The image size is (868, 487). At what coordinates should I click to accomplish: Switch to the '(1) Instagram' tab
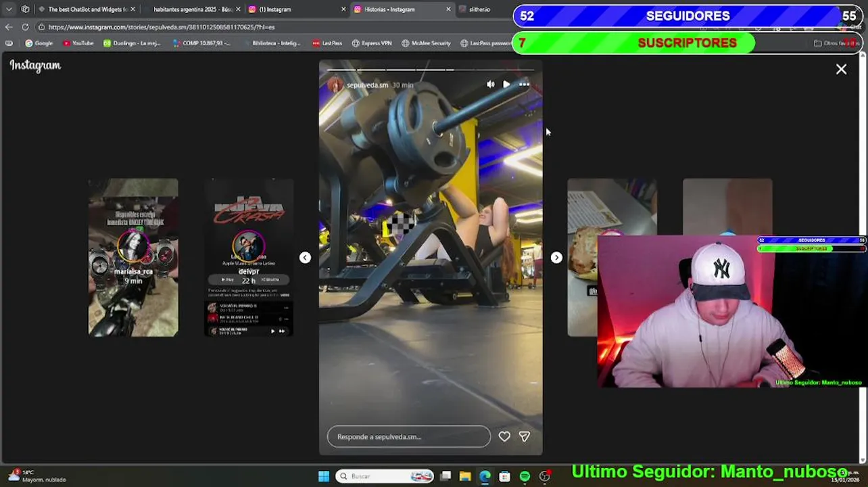[x=295, y=9]
